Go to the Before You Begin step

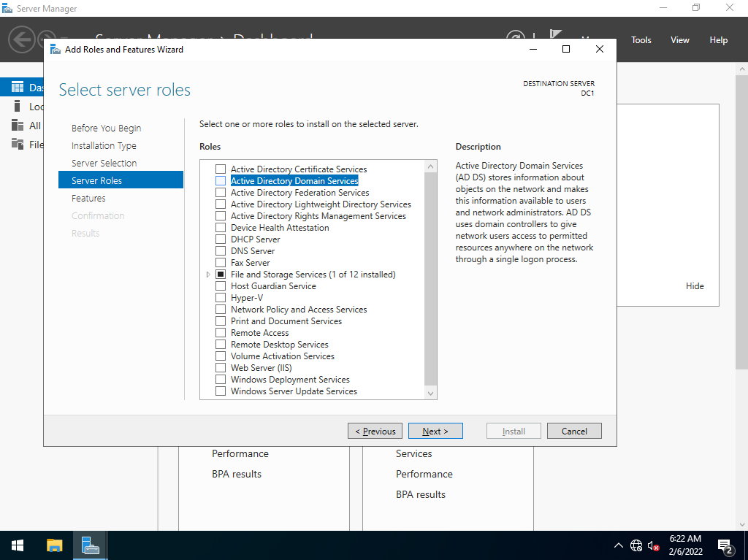107,128
